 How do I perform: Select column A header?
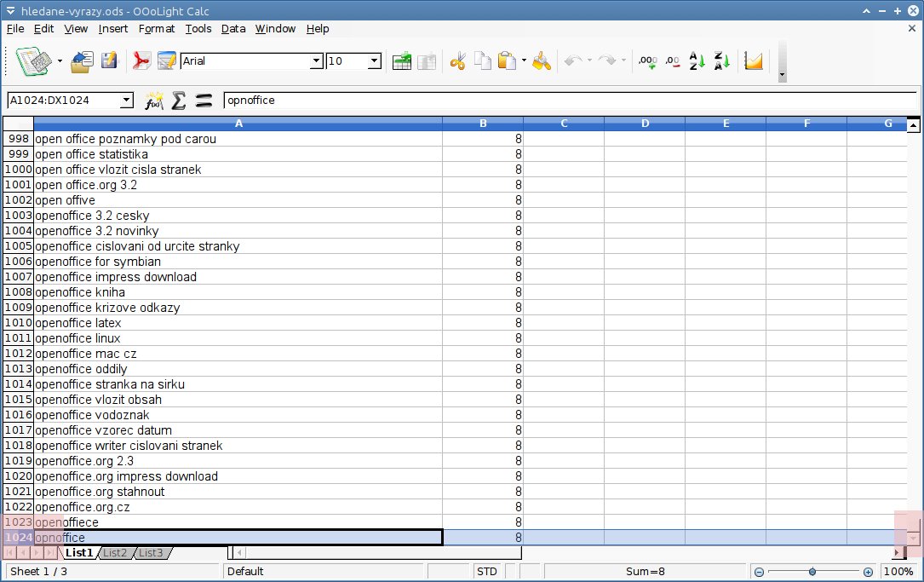(238, 124)
